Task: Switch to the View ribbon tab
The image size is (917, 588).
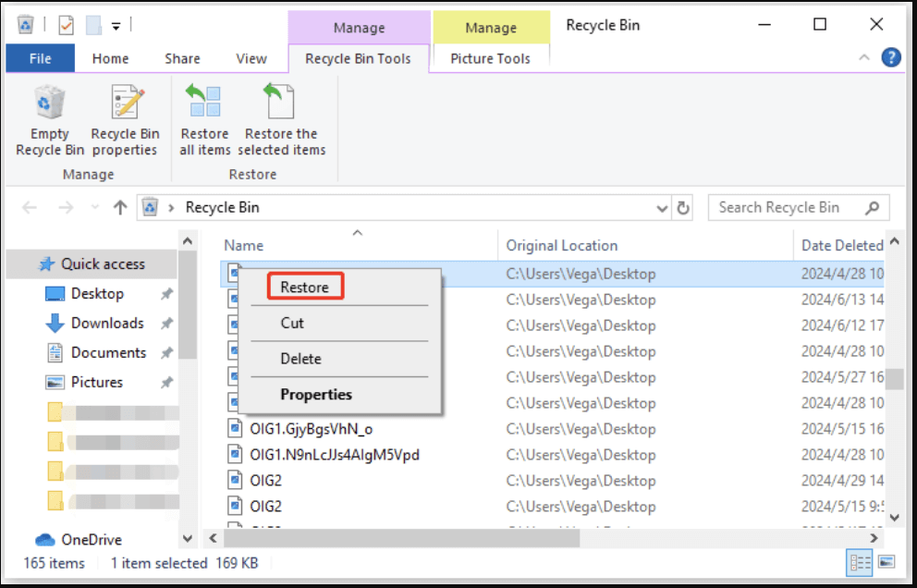Action: tap(251, 57)
